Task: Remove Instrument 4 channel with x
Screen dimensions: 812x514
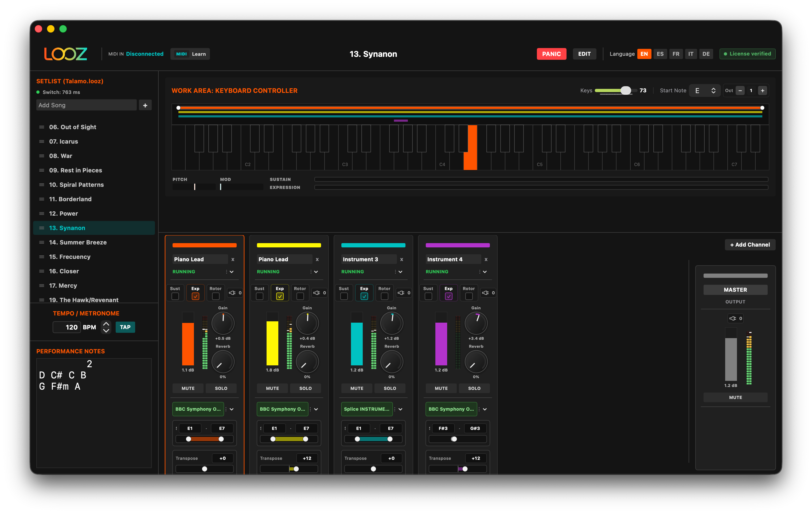Action: point(486,259)
